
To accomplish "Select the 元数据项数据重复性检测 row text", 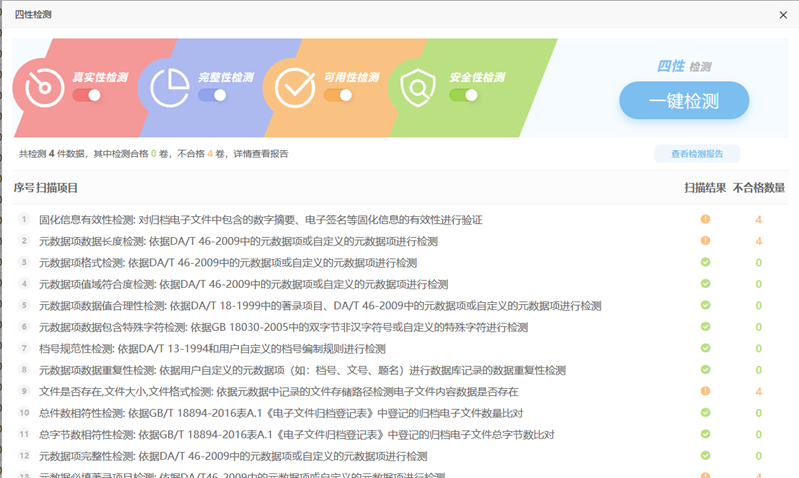I will point(302,370).
